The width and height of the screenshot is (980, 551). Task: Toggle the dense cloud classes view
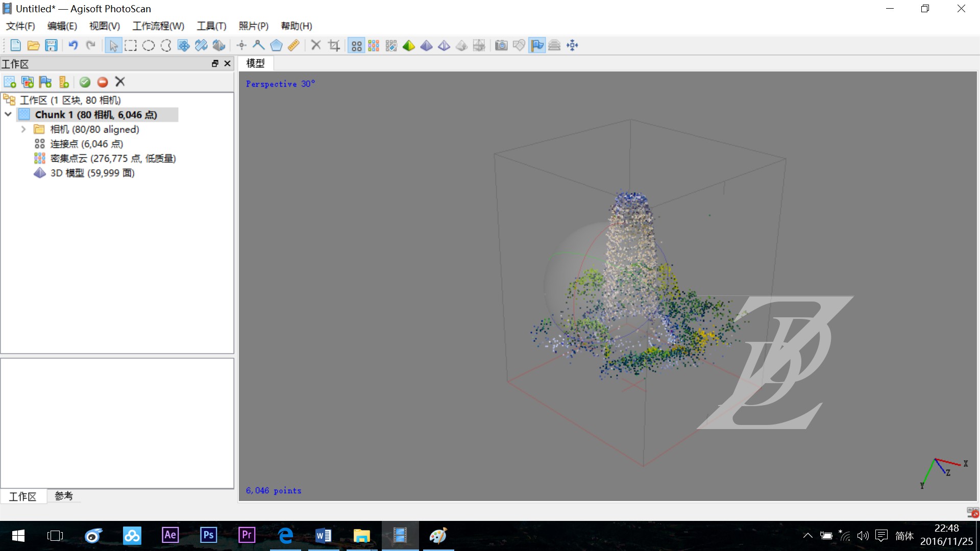point(391,45)
